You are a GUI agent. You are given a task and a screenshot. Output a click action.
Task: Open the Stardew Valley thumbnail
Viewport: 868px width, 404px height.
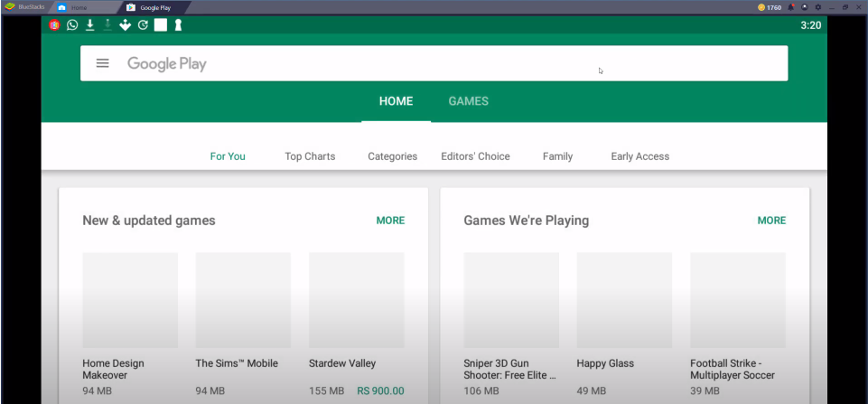(357, 300)
